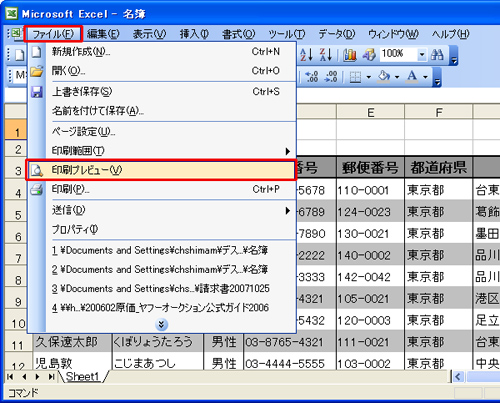Select column E header

tap(370, 112)
